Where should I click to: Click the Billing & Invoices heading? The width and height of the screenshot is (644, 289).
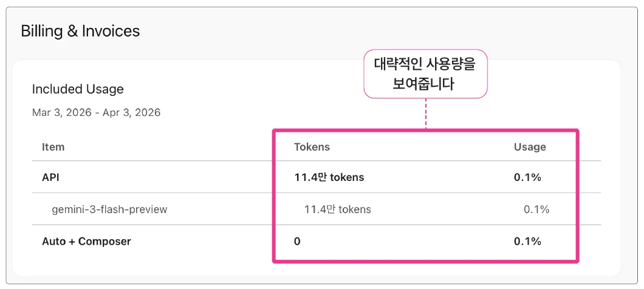[x=80, y=31]
